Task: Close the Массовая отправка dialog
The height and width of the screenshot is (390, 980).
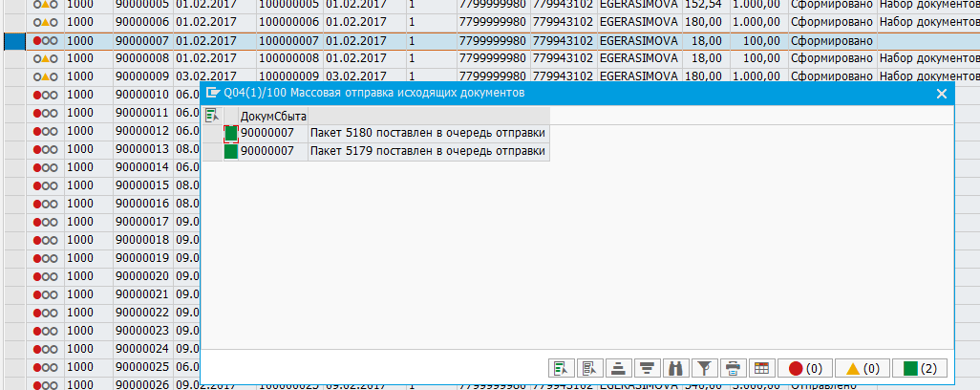Action: coord(942,93)
